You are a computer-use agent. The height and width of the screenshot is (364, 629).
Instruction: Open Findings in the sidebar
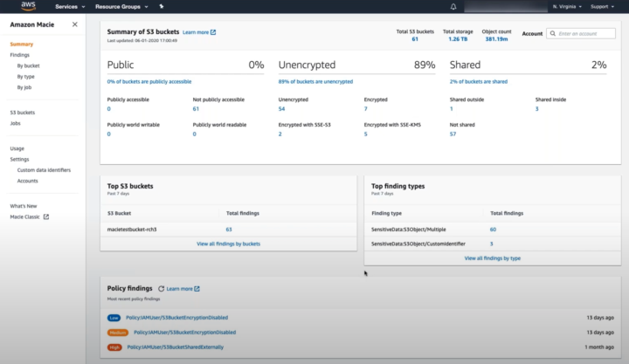coord(19,55)
